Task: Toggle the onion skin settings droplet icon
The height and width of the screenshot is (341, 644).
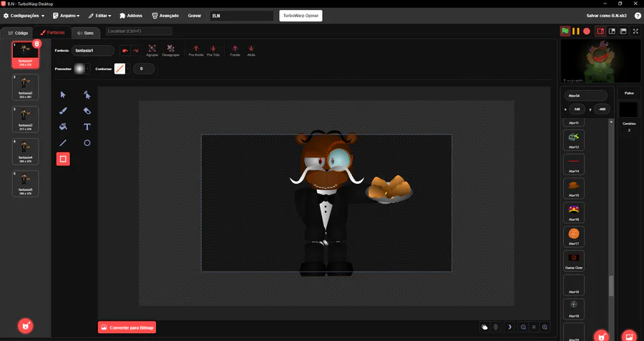Action: pyautogui.click(x=496, y=327)
